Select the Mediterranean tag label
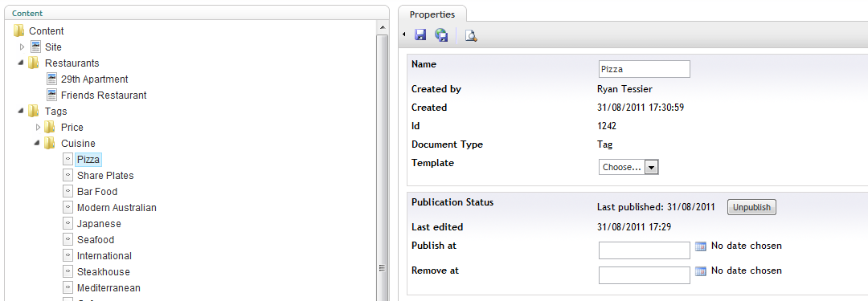 (x=109, y=287)
